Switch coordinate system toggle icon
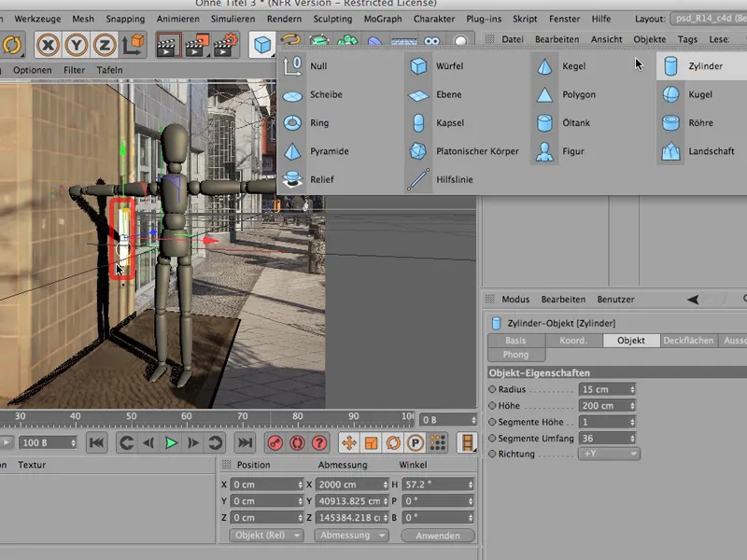 [133, 45]
